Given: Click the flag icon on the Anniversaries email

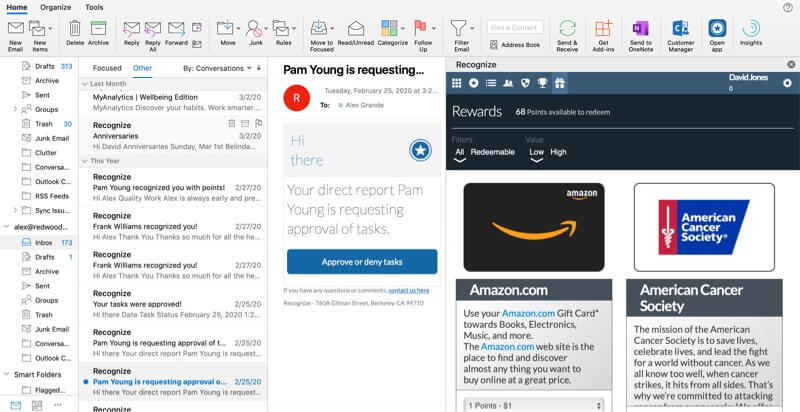Looking at the screenshot, I should coord(258,123).
